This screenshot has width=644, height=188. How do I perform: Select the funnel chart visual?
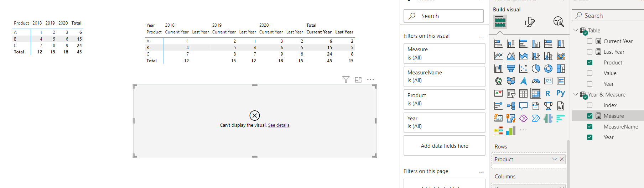pos(511,69)
